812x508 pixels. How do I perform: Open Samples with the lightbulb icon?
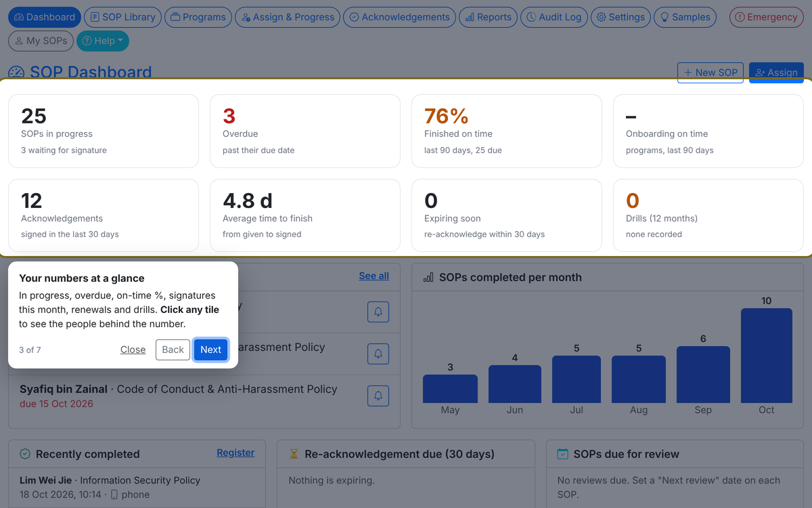[685, 17]
